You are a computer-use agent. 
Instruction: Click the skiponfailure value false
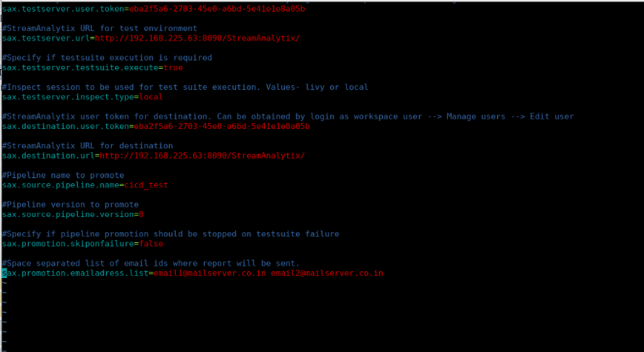pyautogui.click(x=151, y=244)
